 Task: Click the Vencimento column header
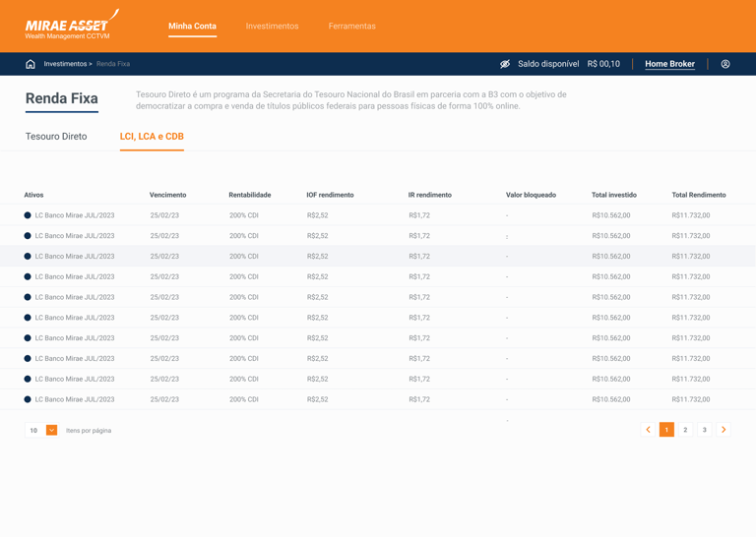[167, 195]
